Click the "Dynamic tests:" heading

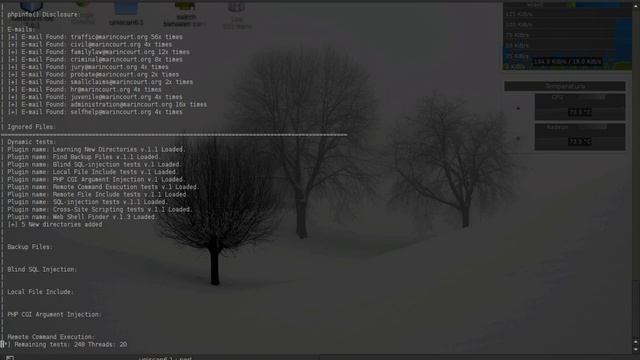[31, 142]
